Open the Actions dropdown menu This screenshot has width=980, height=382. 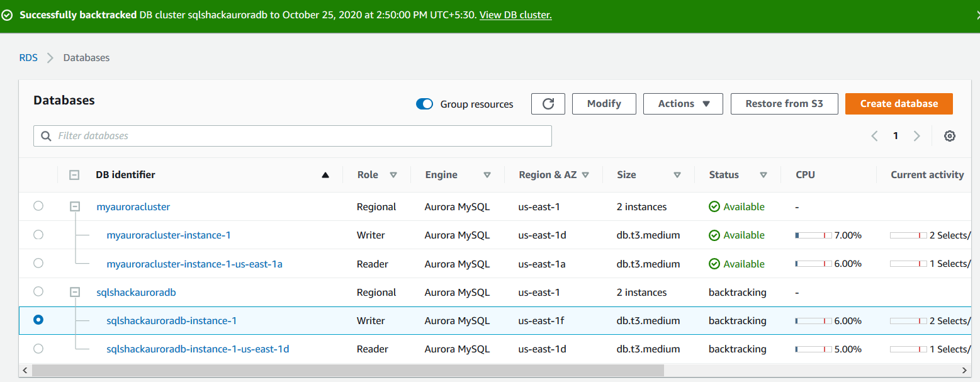pos(683,104)
